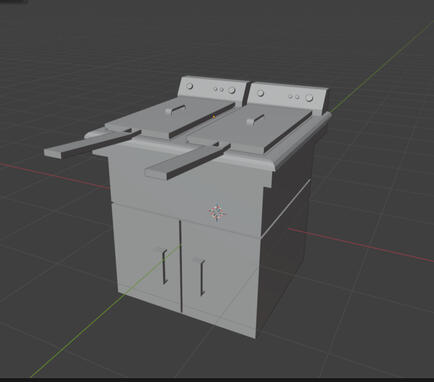The width and height of the screenshot is (434, 382).
Task: Click the leftmost knob on right panel
Action: pos(261,93)
